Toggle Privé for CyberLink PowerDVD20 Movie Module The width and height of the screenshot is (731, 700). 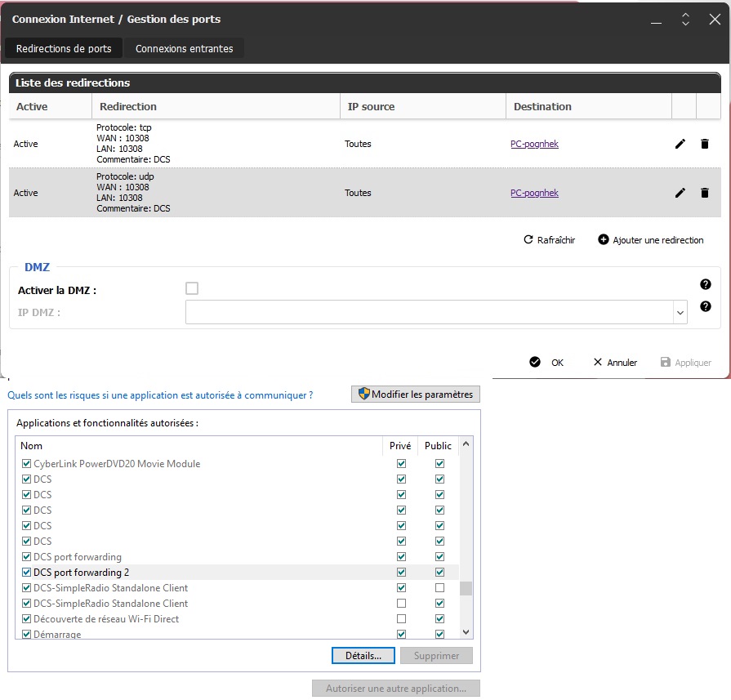[401, 464]
